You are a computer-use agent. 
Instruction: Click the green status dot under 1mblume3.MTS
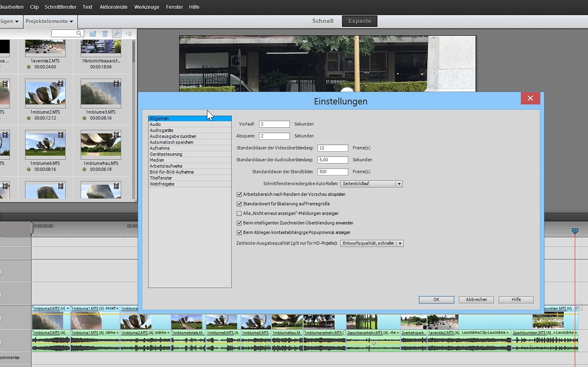click(84, 118)
